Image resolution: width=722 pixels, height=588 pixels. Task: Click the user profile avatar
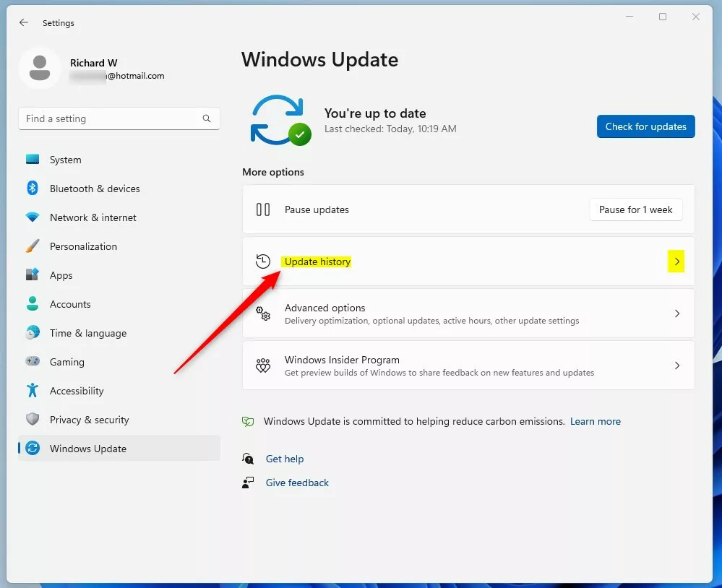[x=40, y=68]
